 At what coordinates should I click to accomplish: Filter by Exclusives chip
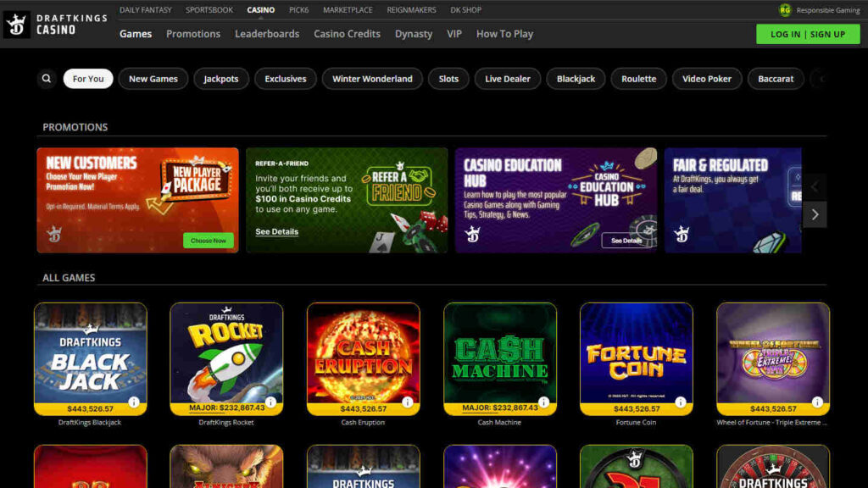pyautogui.click(x=285, y=79)
